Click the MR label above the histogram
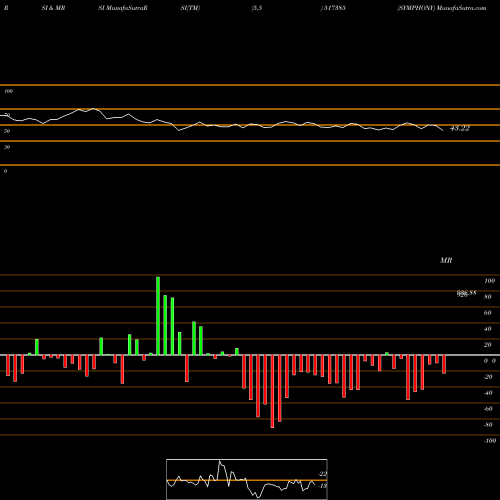This screenshot has width=500, height=500. pos(446,260)
